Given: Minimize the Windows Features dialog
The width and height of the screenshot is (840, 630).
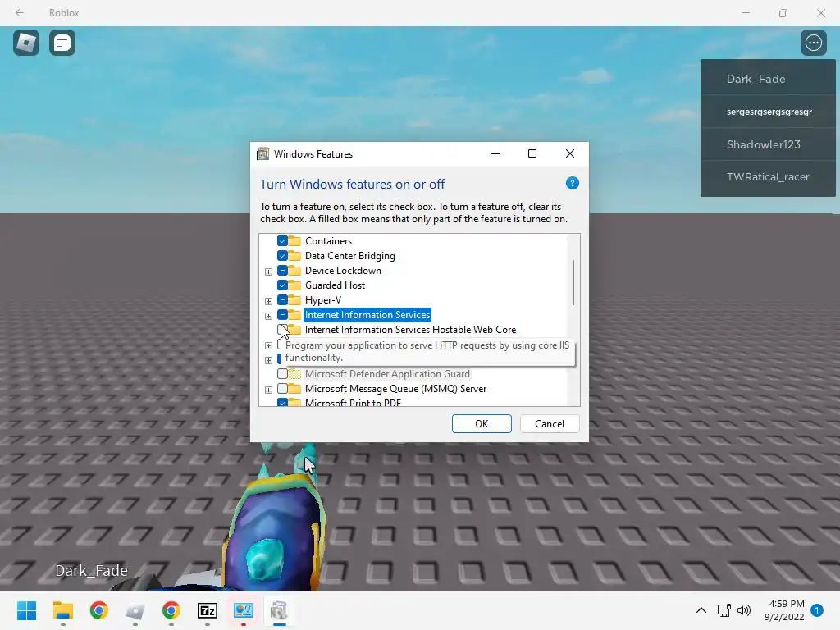Looking at the screenshot, I should click(495, 153).
